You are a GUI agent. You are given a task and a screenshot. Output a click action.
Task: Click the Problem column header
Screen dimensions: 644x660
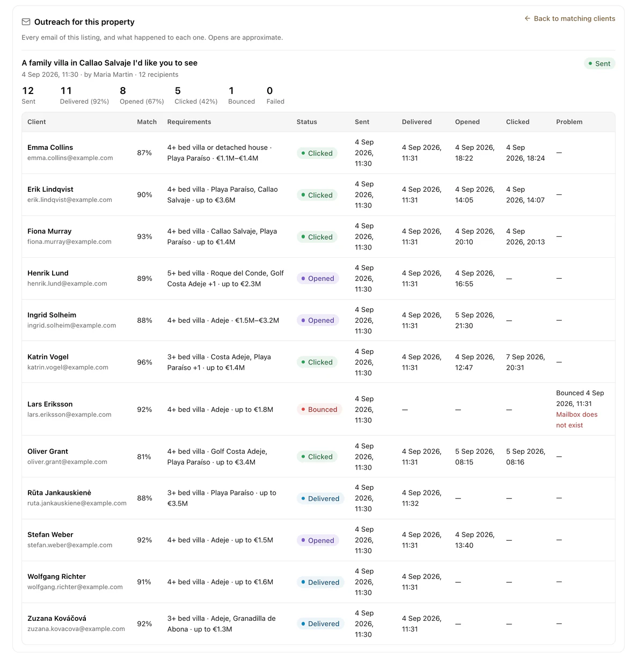point(569,122)
